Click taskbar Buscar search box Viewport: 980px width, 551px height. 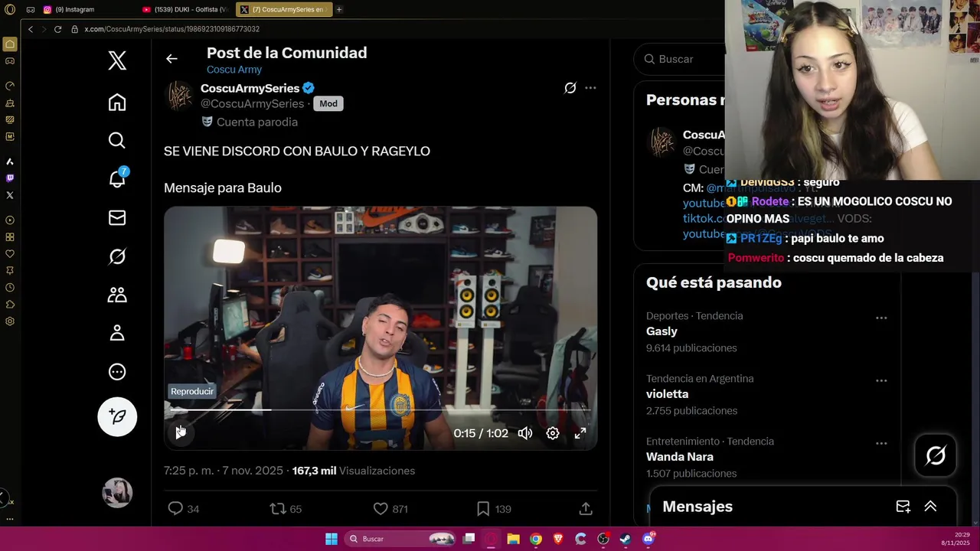(x=400, y=539)
